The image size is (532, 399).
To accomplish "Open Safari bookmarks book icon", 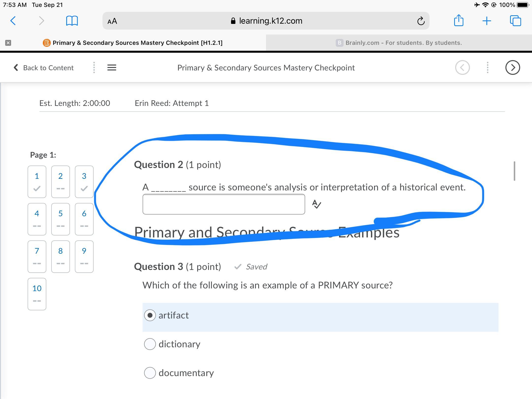I will (x=72, y=21).
